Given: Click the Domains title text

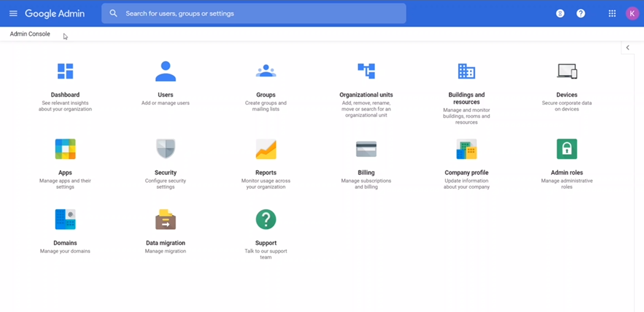Looking at the screenshot, I should coord(65,243).
